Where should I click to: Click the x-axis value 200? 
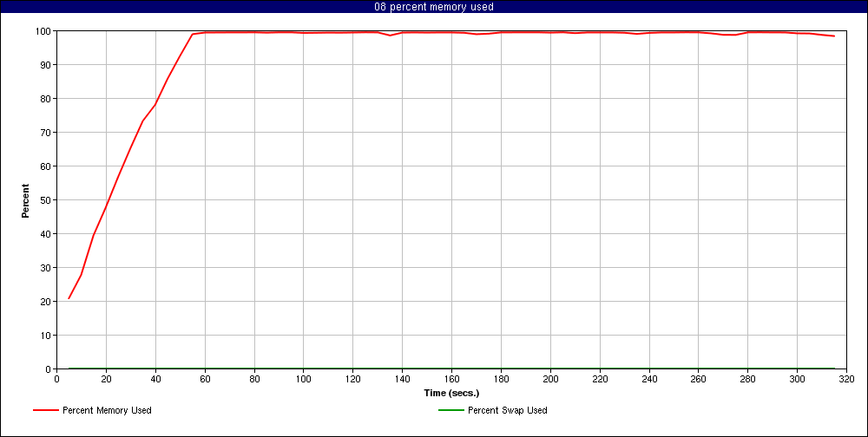click(550, 379)
